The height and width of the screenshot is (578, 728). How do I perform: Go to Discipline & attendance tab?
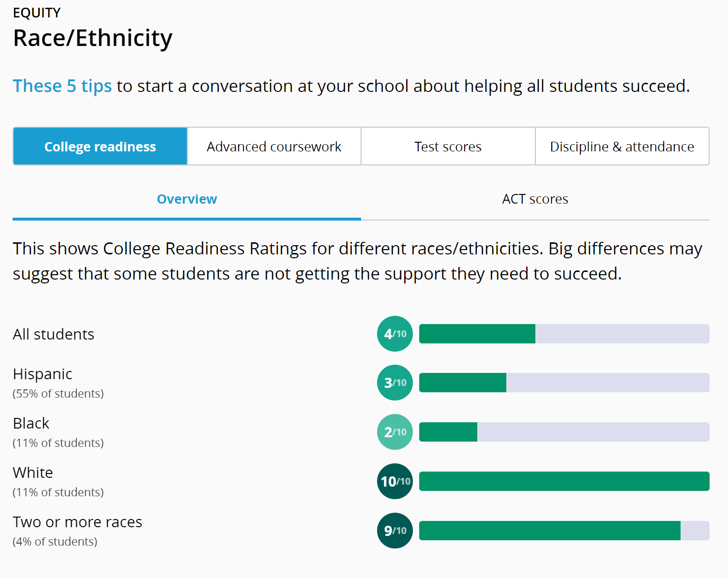click(x=622, y=147)
